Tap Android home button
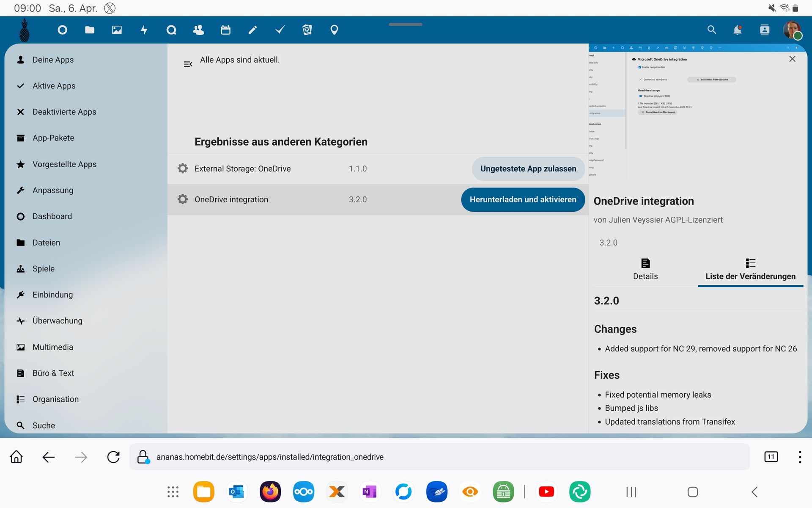This screenshot has height=508, width=812. (693, 491)
